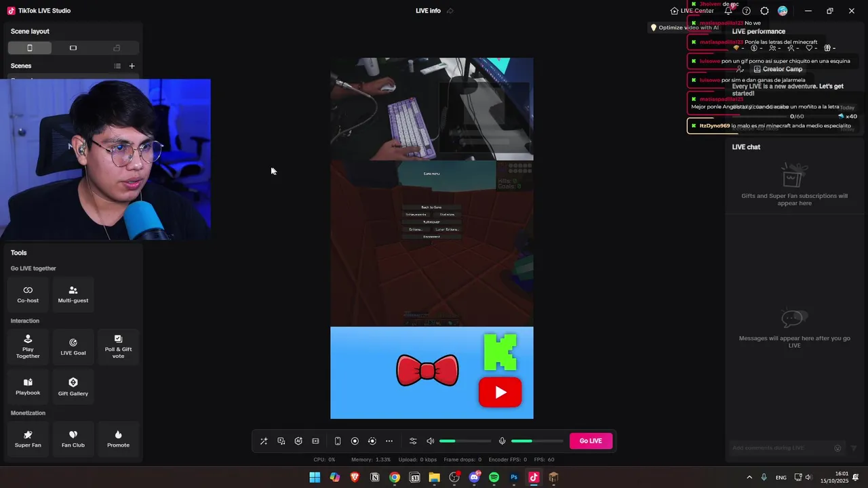Click the clip capture icon in toolbar
The width and height of the screenshot is (868, 488).
coord(315,441)
